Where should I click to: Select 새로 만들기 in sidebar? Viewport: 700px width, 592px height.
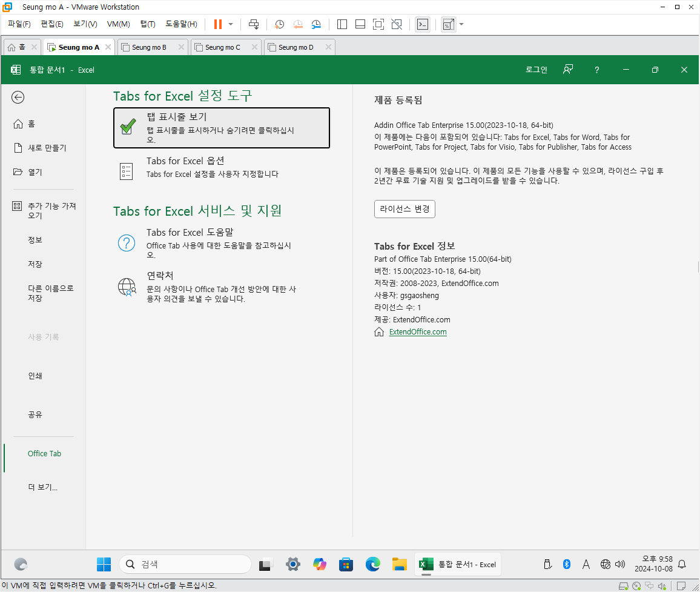click(x=44, y=148)
